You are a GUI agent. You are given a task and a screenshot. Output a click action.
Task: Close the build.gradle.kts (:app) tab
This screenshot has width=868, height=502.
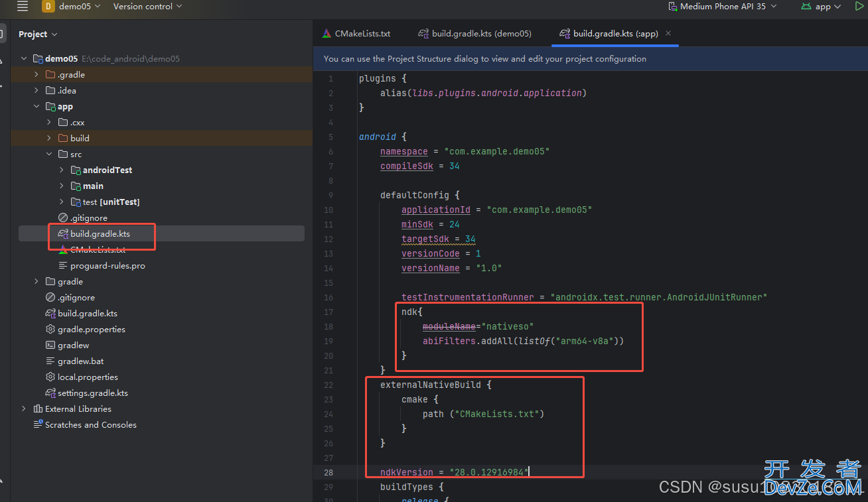pos(668,33)
